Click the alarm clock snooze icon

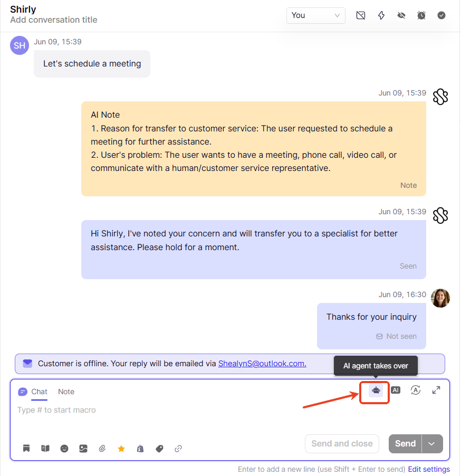click(x=421, y=15)
